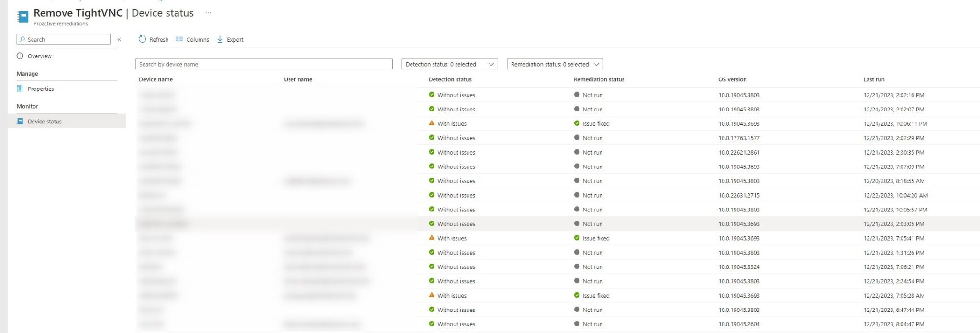Click OS version 10.0.22631.2715
The width and height of the screenshot is (980, 333).
[739, 195]
